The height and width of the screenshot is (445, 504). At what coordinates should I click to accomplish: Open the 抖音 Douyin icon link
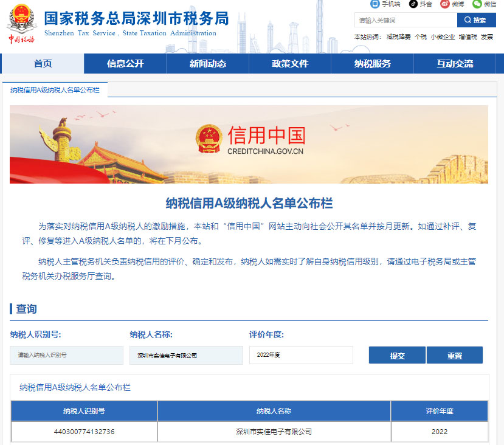click(x=413, y=4)
